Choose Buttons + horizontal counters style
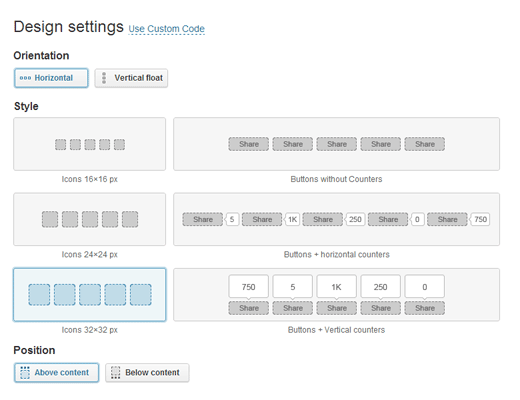520x400 pixels. coord(336,219)
